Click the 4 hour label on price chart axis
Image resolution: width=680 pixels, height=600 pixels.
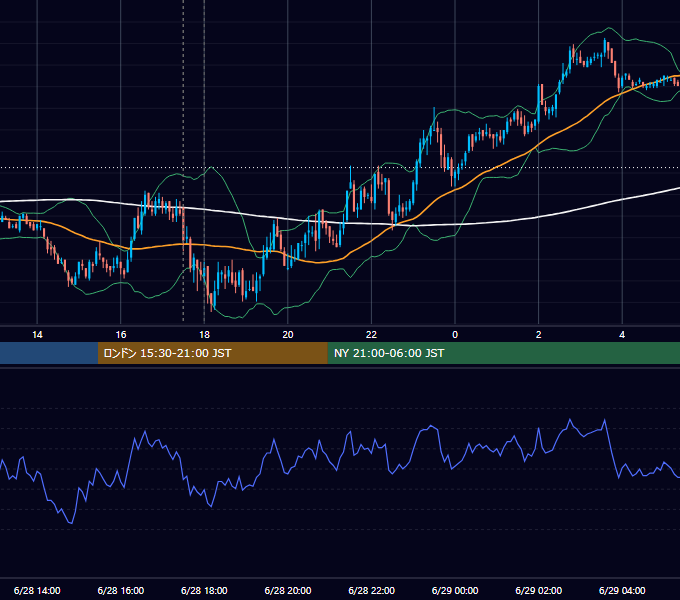622,335
